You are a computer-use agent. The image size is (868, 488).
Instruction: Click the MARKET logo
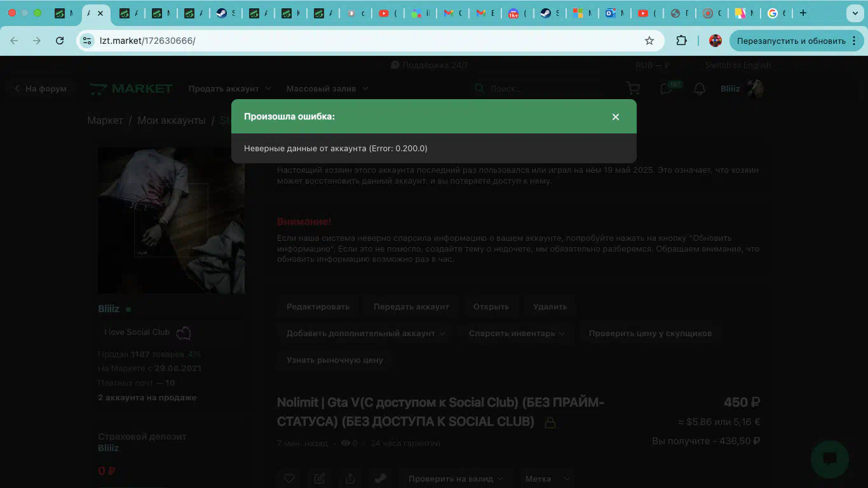click(131, 88)
